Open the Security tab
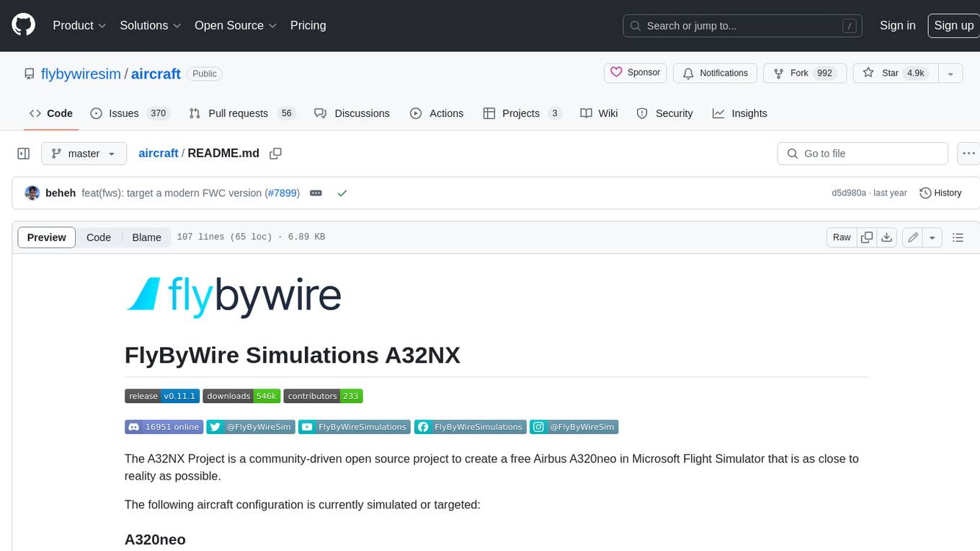Screen dimensions: 980x551 664,113
